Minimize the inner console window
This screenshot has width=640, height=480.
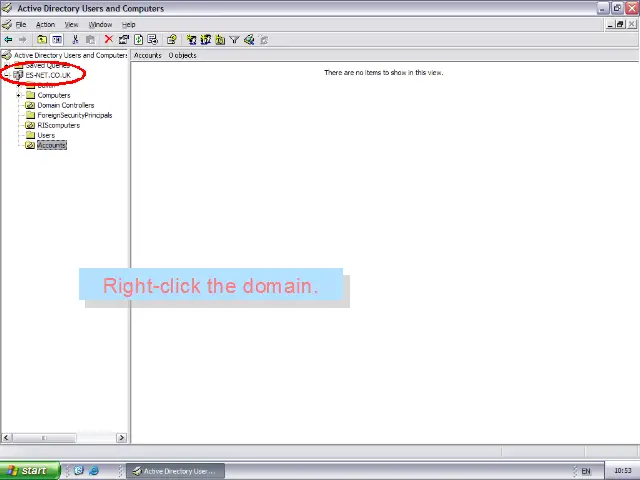click(610, 24)
